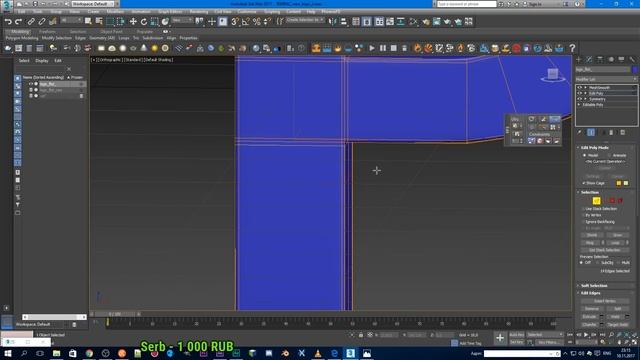Click the Render Production teapot icon
The height and width of the screenshot is (360, 640).
coord(447,22)
